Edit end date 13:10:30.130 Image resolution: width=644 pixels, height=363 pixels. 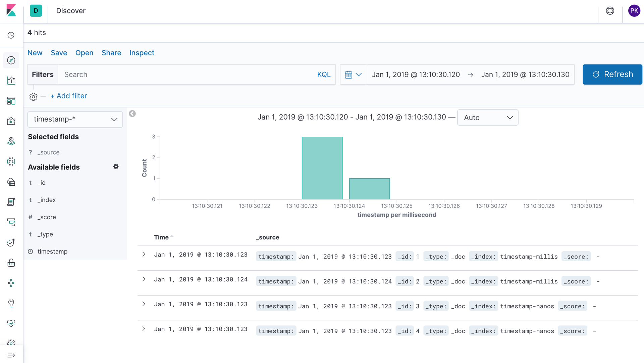pos(525,75)
